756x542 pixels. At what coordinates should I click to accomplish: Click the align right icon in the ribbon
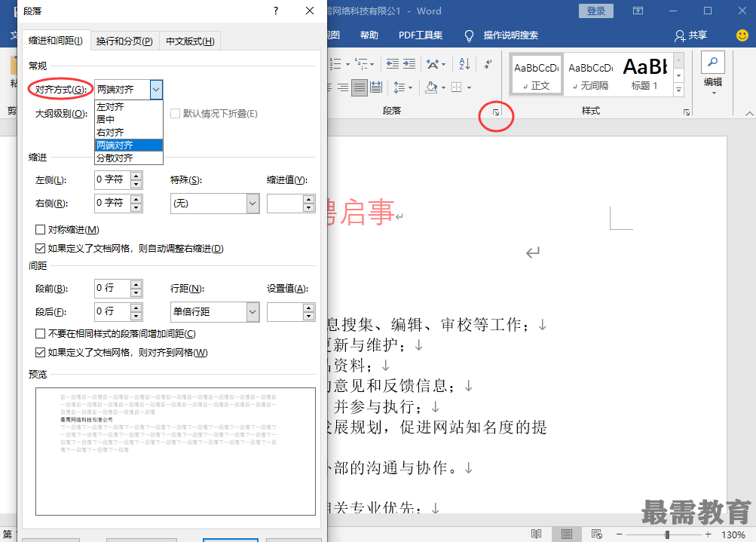(x=343, y=87)
